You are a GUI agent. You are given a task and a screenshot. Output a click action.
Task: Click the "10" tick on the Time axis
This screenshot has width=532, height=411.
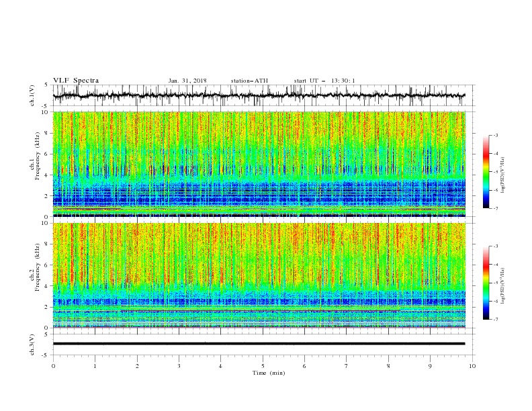[x=472, y=366]
